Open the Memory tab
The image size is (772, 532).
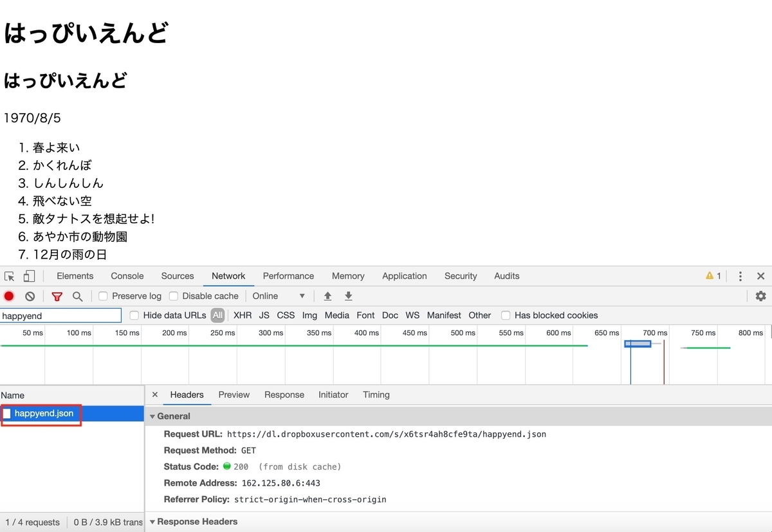coord(348,276)
